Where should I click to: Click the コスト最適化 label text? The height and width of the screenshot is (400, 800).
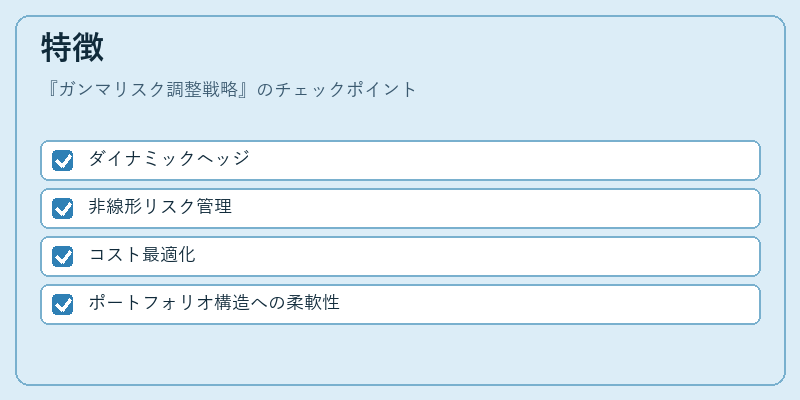(x=142, y=255)
